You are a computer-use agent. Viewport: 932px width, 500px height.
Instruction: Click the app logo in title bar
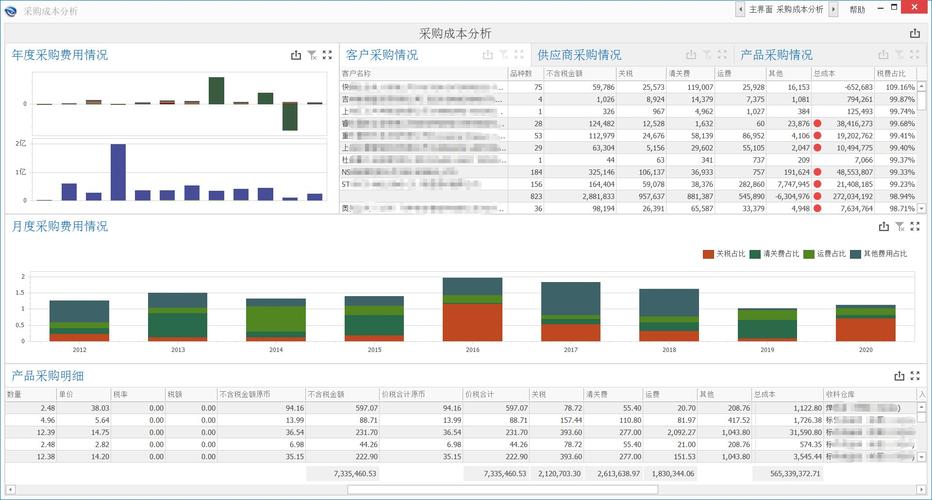pos(11,10)
